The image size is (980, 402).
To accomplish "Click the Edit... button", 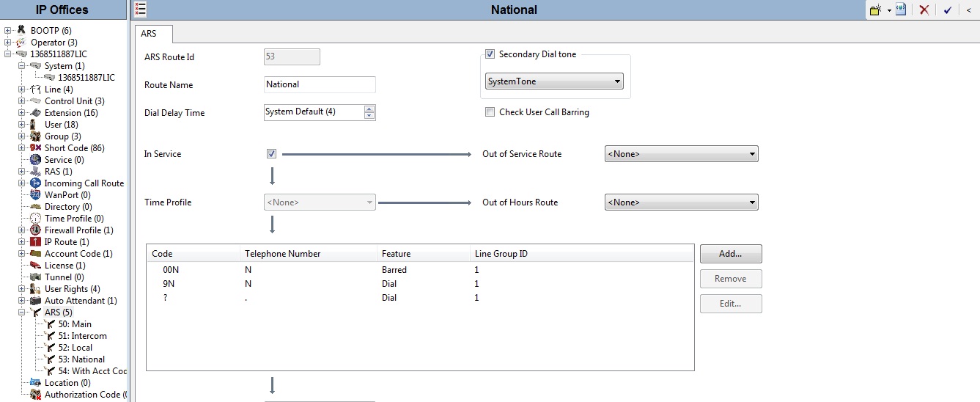I will point(731,304).
